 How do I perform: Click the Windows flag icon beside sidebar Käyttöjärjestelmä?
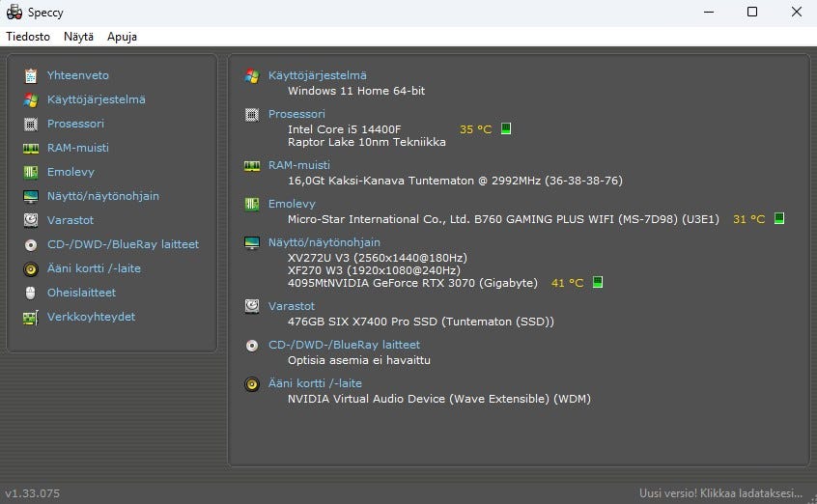[31, 100]
